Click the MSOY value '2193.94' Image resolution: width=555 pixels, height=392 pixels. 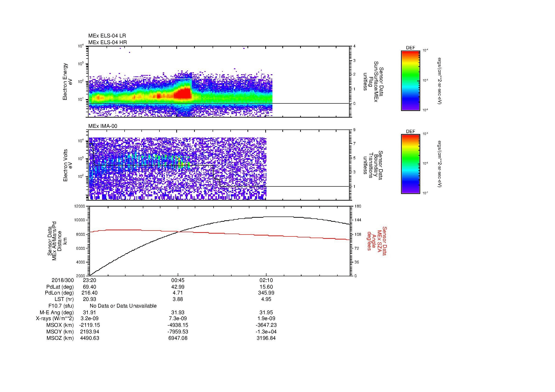tap(90, 332)
